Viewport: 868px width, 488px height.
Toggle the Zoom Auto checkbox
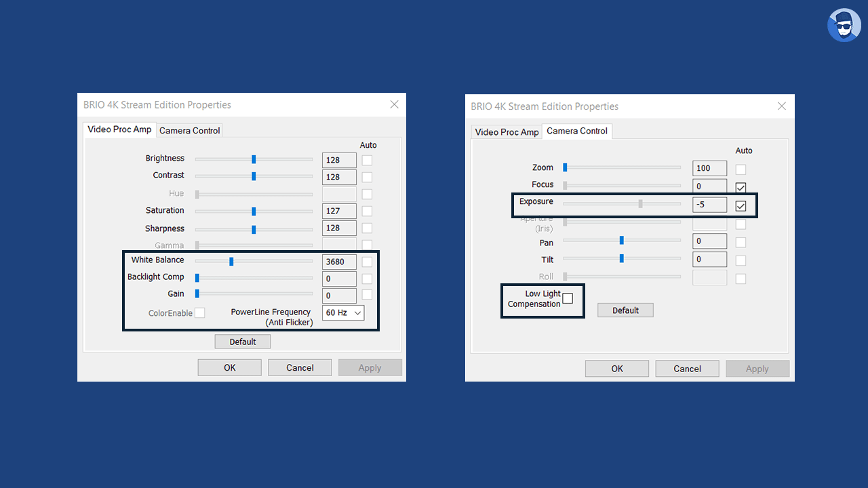point(741,169)
